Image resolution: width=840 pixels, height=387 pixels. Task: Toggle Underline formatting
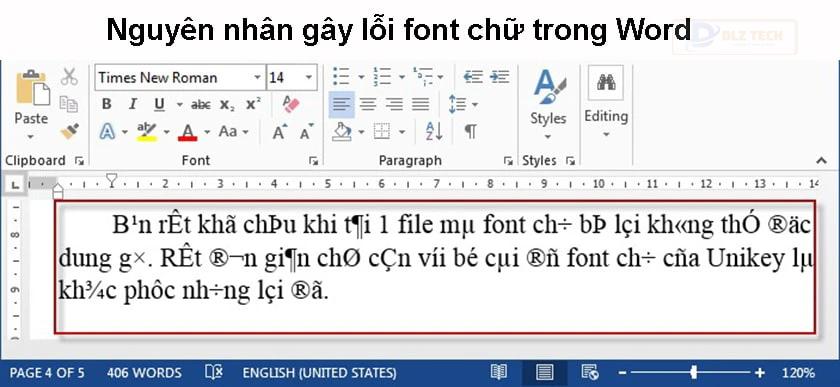click(159, 104)
